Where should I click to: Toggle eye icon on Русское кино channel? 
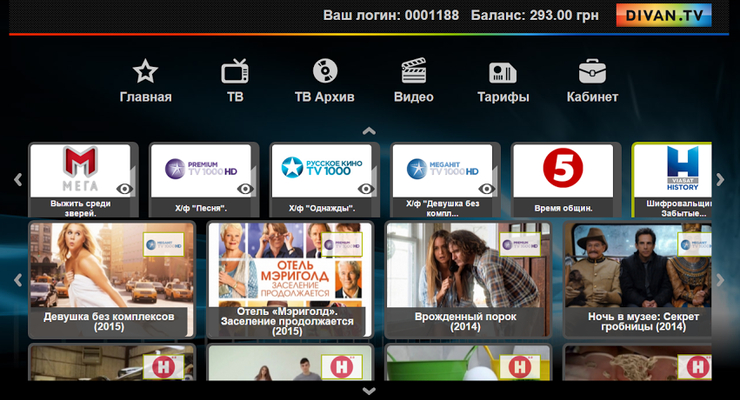tap(366, 189)
